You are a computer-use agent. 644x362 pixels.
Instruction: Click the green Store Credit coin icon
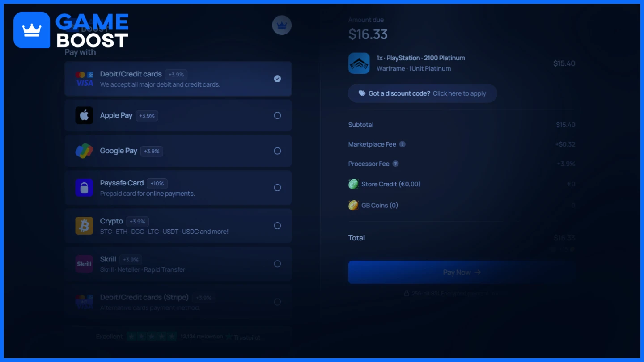[x=353, y=184]
